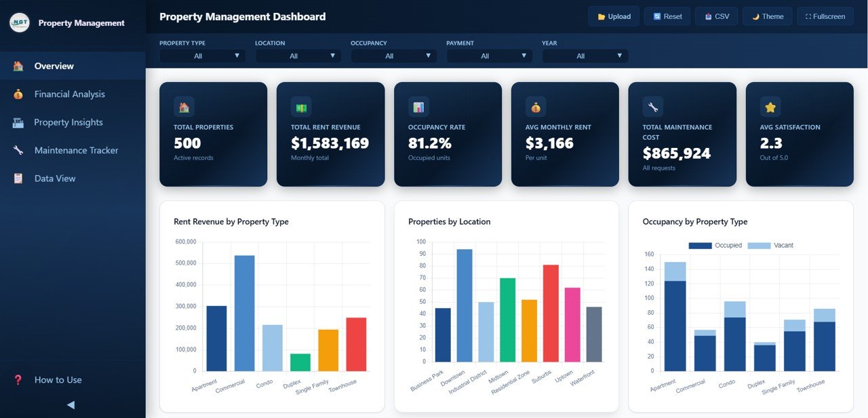Select the Overview section in the sidebar

coord(54,66)
